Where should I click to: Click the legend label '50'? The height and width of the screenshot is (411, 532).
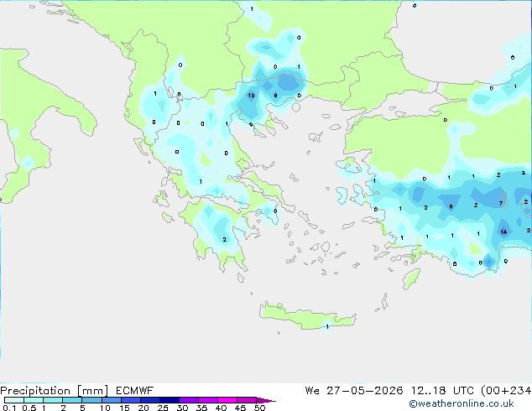[260, 408]
